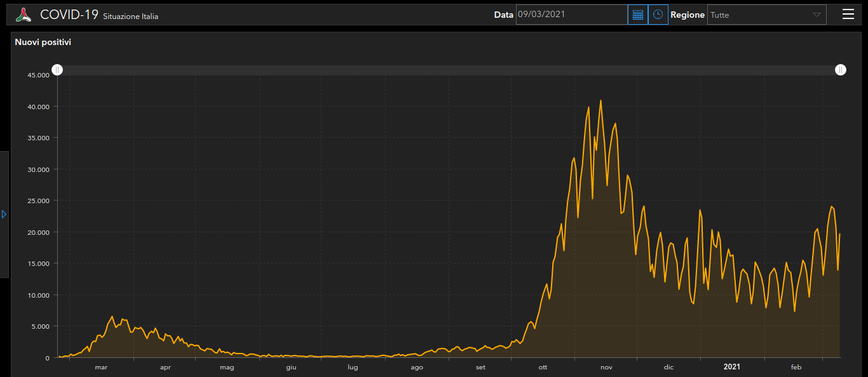Viewport: 868px width, 377px height.
Task: Click the Protezione Civile logo icon
Action: 24,15
